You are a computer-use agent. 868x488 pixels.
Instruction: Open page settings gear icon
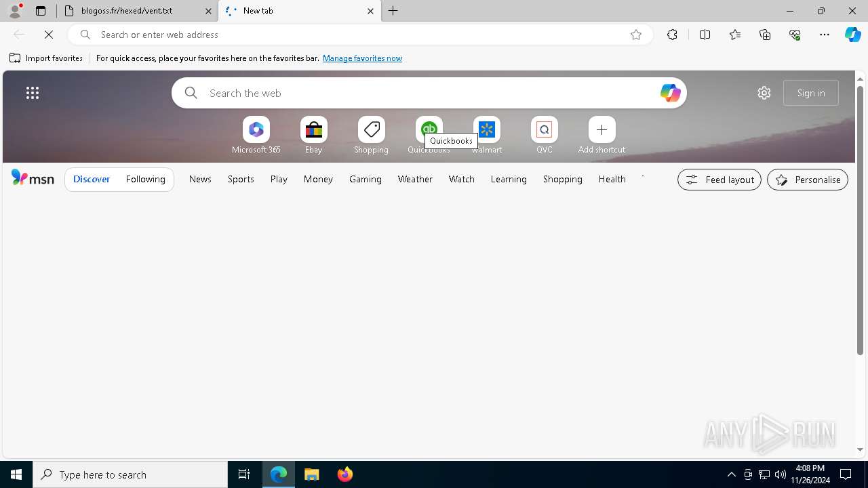[764, 93]
